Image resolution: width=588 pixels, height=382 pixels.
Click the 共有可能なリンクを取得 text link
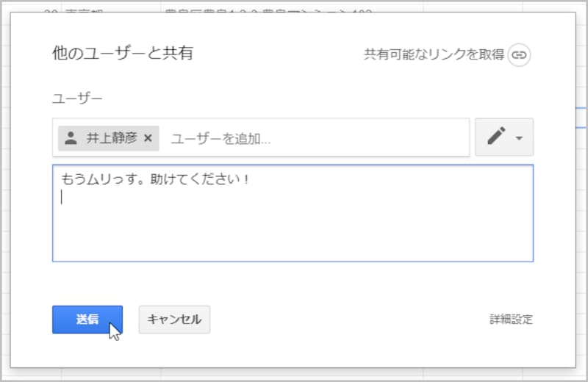pos(434,55)
